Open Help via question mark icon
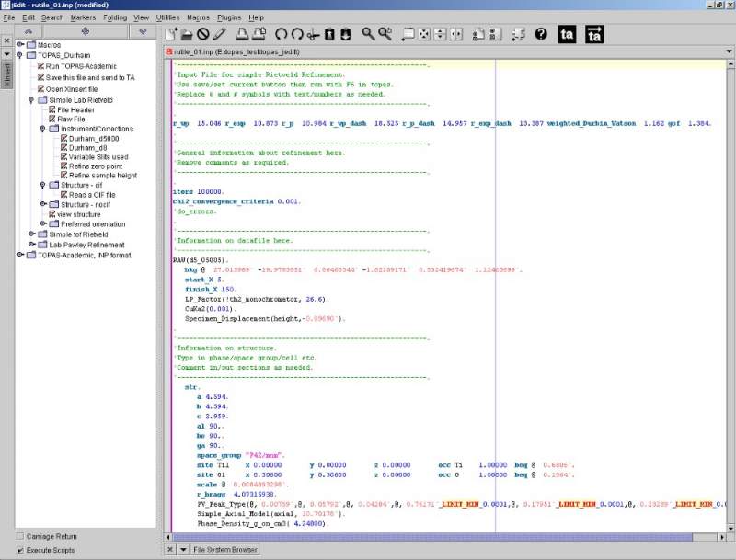 pos(541,34)
